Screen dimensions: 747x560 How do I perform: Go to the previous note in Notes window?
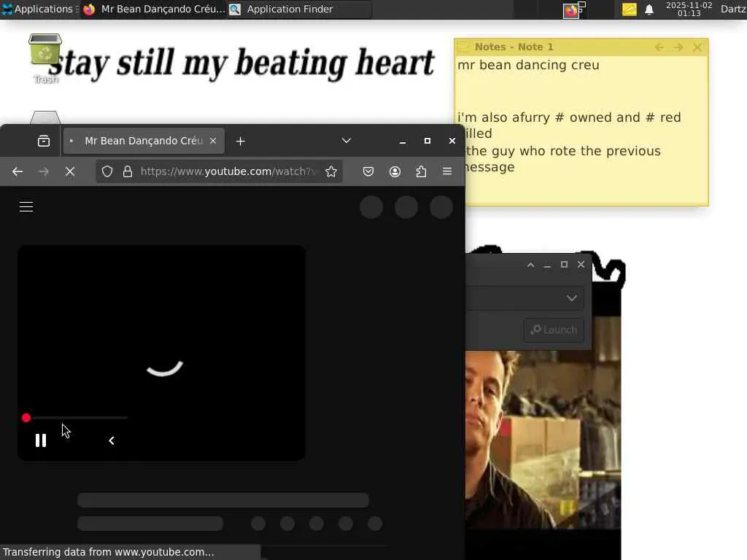659,47
